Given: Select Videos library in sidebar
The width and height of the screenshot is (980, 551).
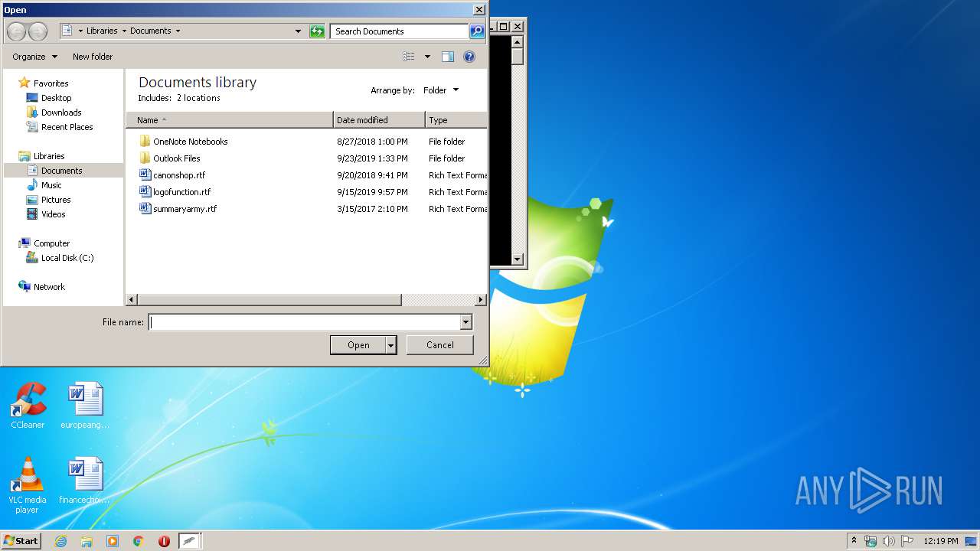Looking at the screenshot, I should click(x=53, y=214).
